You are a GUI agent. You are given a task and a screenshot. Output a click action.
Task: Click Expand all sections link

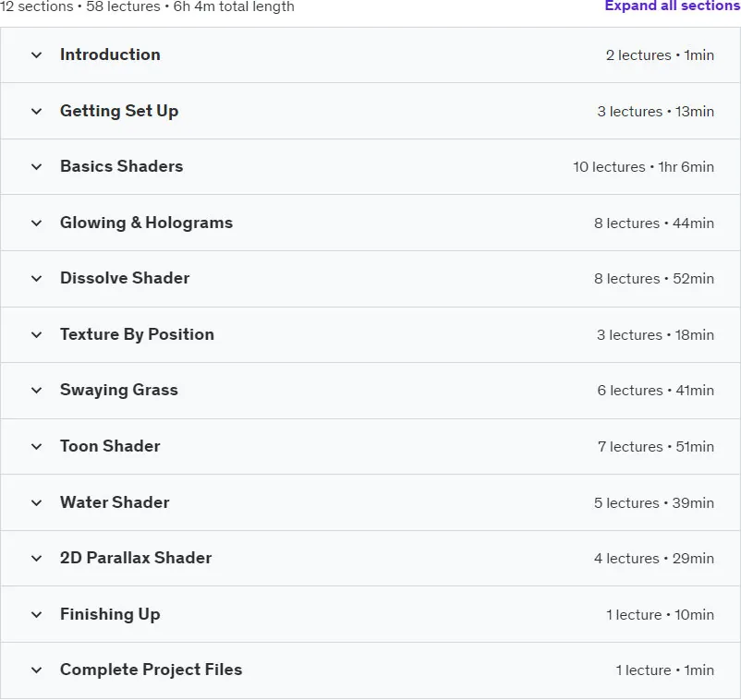click(673, 6)
